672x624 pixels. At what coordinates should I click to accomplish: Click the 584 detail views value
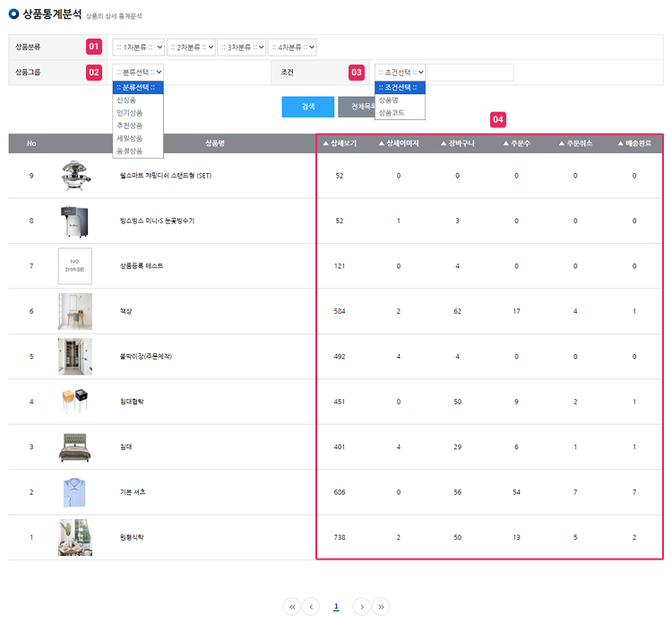click(x=340, y=311)
